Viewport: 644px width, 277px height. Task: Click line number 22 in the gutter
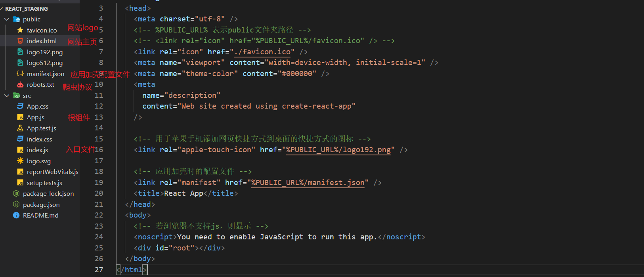tap(99, 215)
